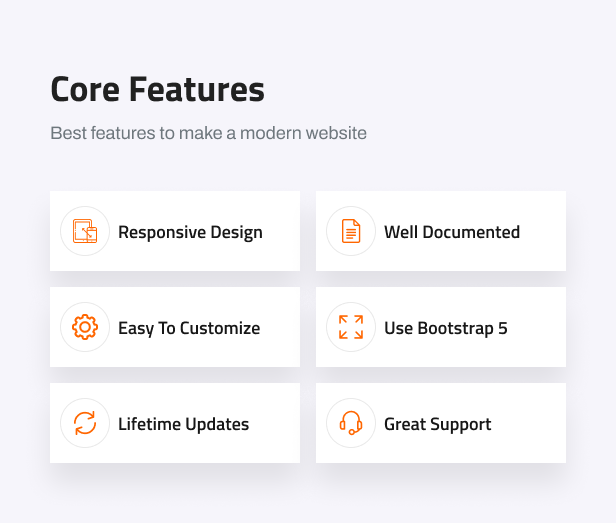Click the 'Core Features' heading
616x523 pixels.
pyautogui.click(x=158, y=90)
